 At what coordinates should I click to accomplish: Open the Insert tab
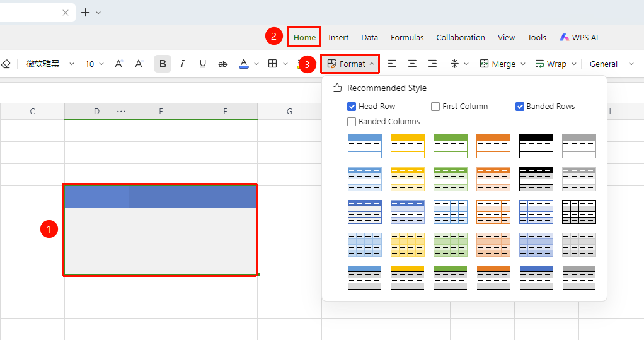[338, 37]
